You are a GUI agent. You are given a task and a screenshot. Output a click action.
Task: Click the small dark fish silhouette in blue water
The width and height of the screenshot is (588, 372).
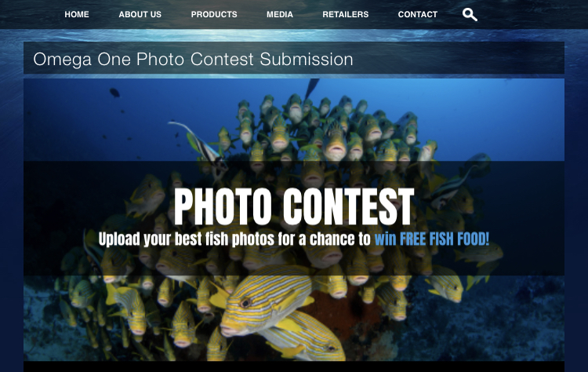coord(114,93)
